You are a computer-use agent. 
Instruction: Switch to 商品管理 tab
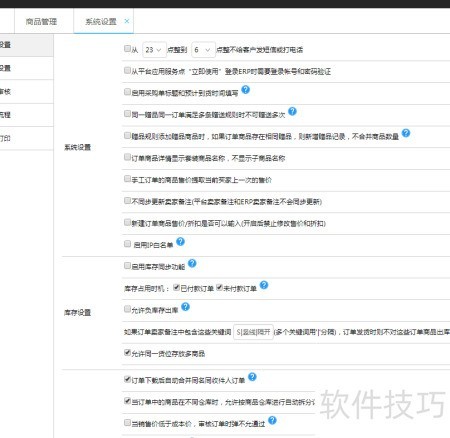pyautogui.click(x=41, y=22)
